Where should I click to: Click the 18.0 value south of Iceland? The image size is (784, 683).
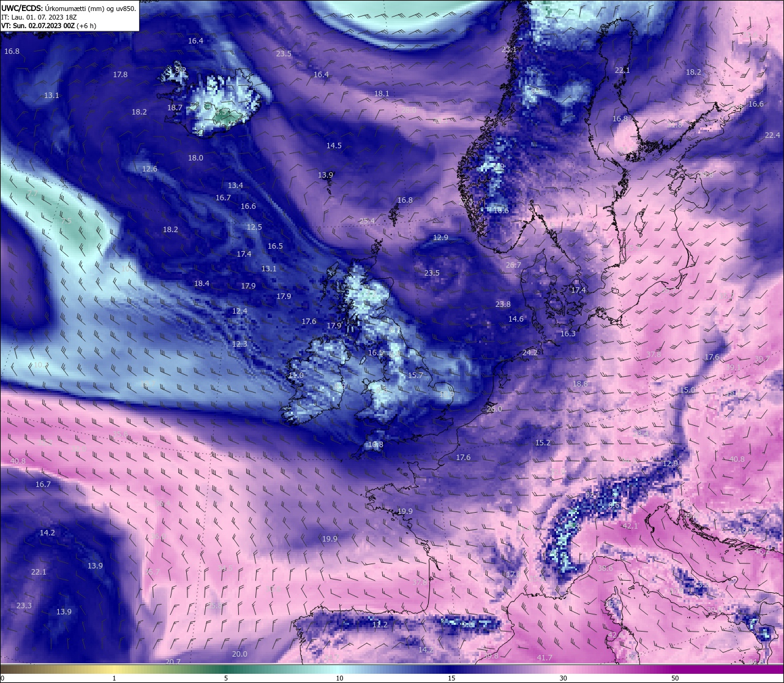click(x=195, y=158)
